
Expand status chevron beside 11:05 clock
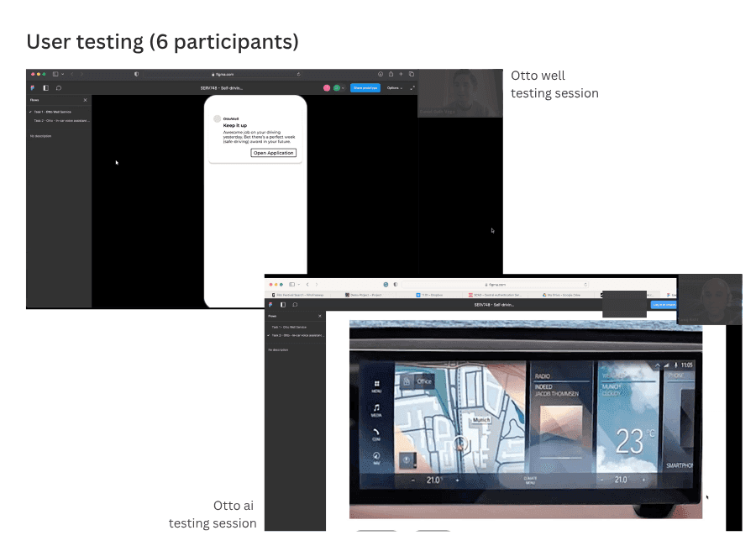(x=658, y=365)
